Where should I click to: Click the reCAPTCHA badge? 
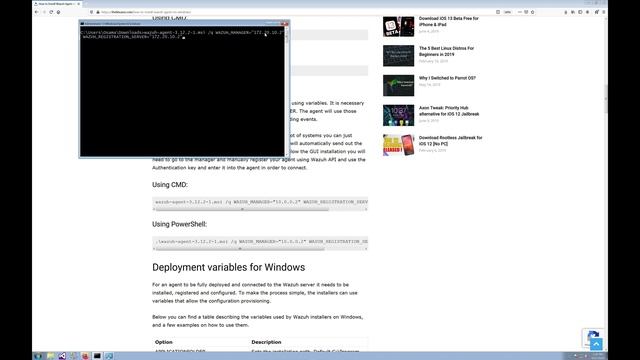tap(593, 337)
